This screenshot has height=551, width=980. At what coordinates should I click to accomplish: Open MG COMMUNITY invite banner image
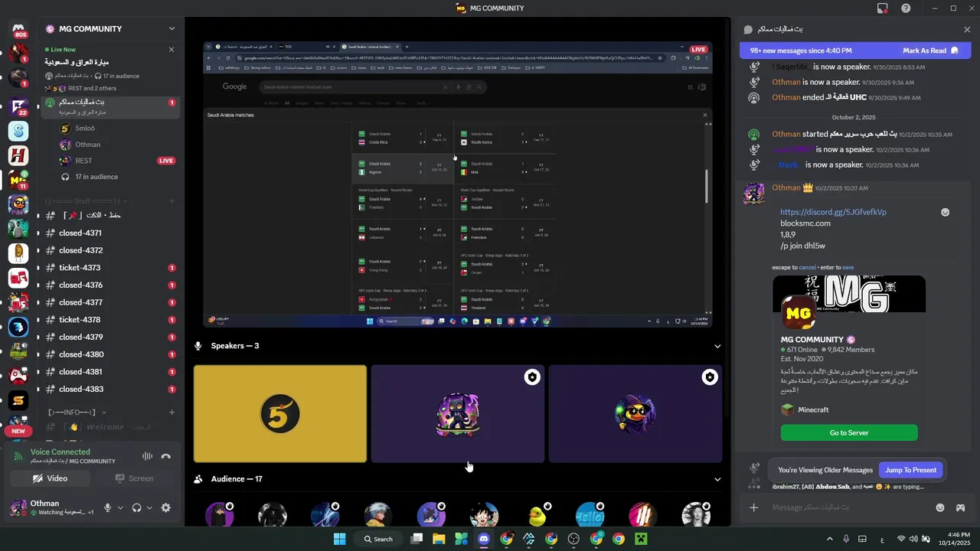pos(849,294)
